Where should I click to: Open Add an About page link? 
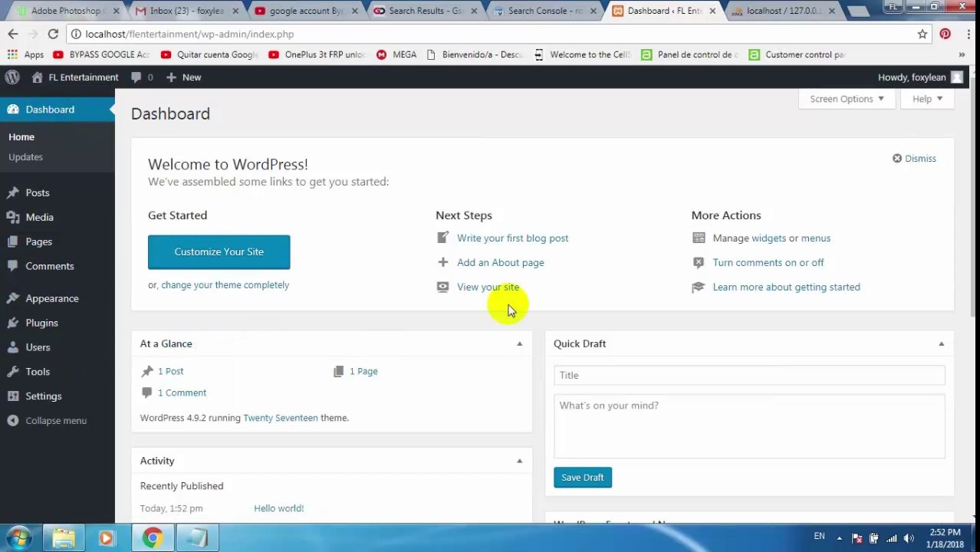[x=500, y=263]
